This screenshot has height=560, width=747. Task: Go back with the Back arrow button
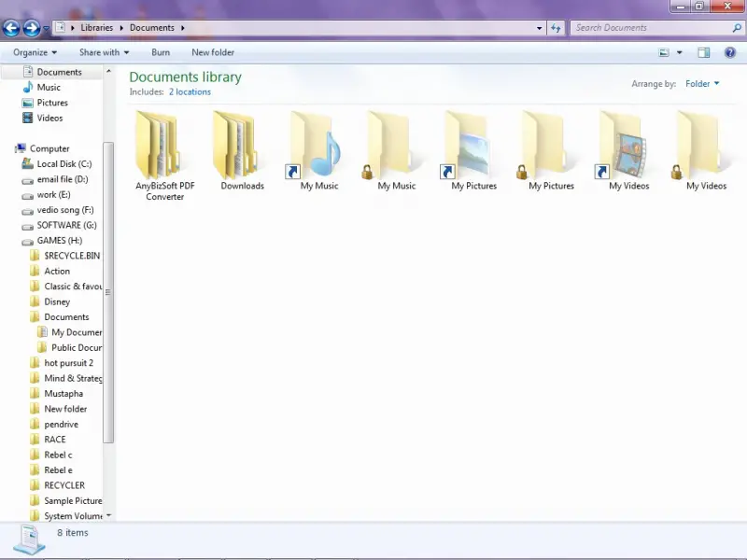[11, 28]
